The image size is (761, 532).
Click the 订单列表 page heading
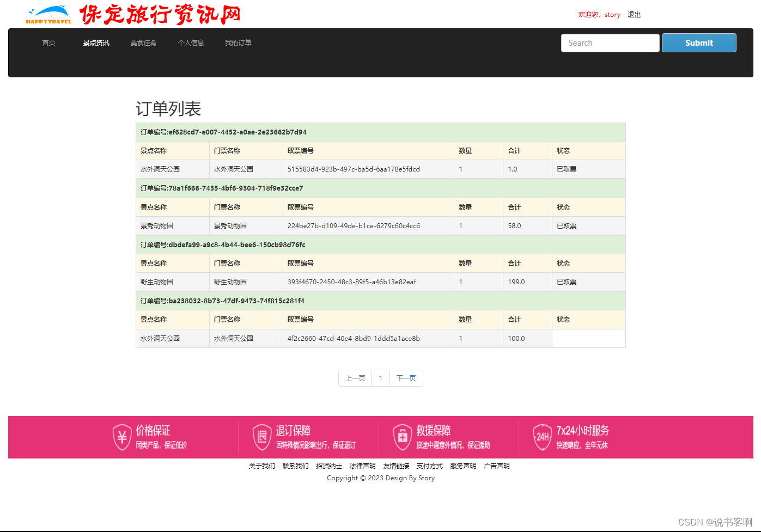point(168,109)
